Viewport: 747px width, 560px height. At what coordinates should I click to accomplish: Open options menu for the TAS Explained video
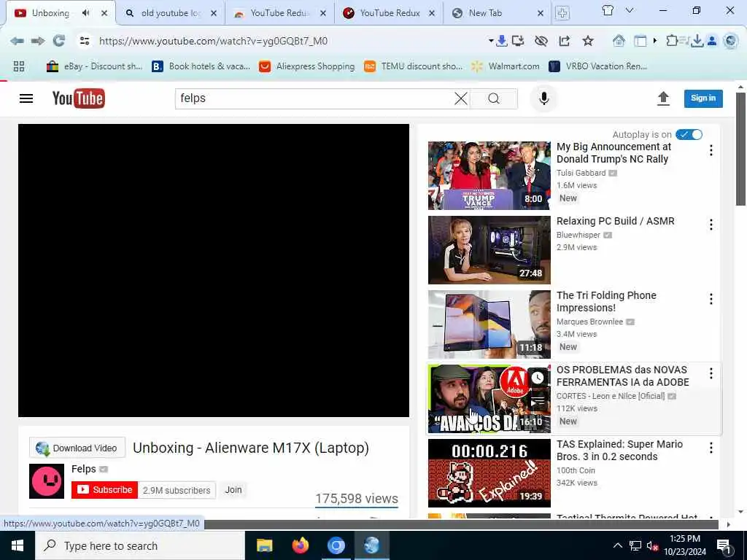711,448
